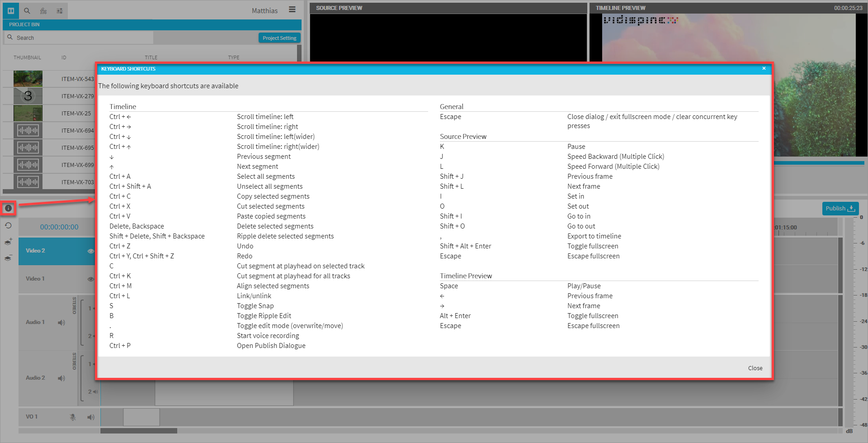Click the Publish button
Image resolution: width=868 pixels, height=443 pixels.
pyautogui.click(x=840, y=209)
